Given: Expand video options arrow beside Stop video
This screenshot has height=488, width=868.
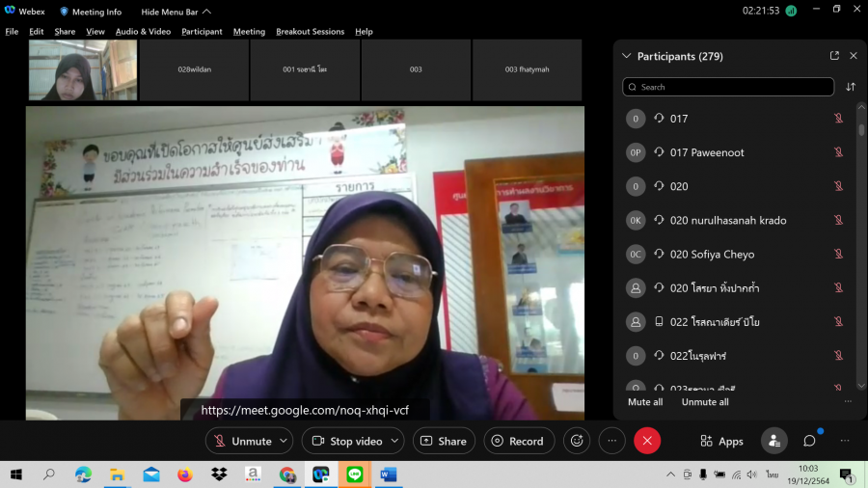Looking at the screenshot, I should 394,441.
